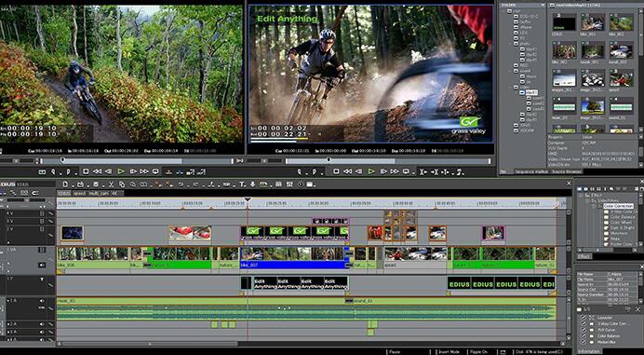Click New Sequence icon on timeline toolbar
Viewport: 644px width, 355px height.
click(65, 184)
